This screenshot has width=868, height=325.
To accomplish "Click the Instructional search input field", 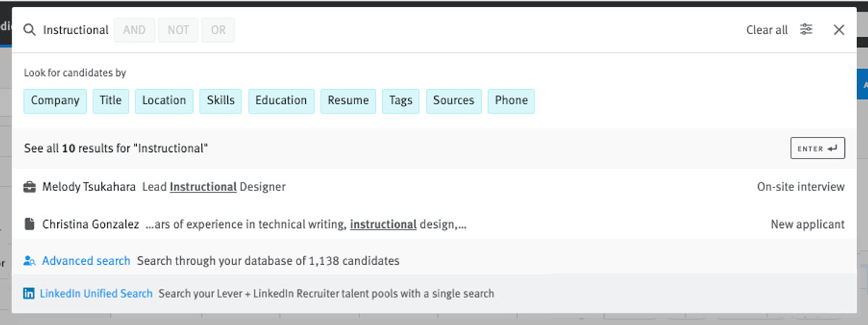I will (75, 30).
